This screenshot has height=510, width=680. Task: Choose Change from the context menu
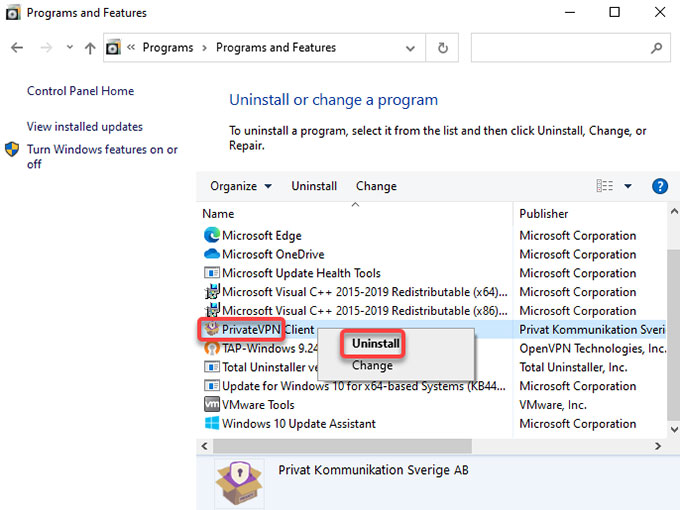pos(372,366)
